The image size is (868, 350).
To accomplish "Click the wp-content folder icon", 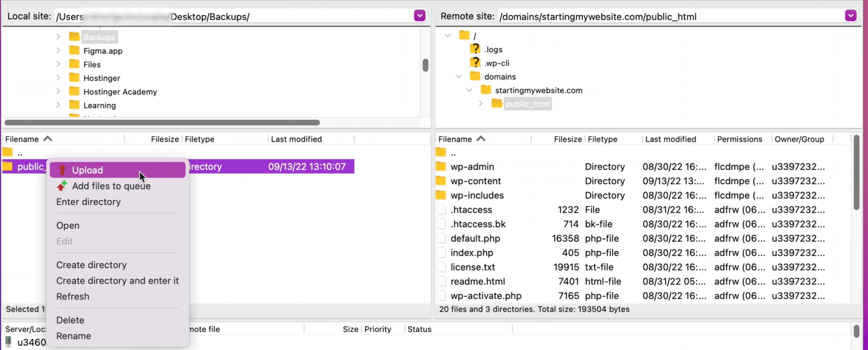I will (441, 181).
